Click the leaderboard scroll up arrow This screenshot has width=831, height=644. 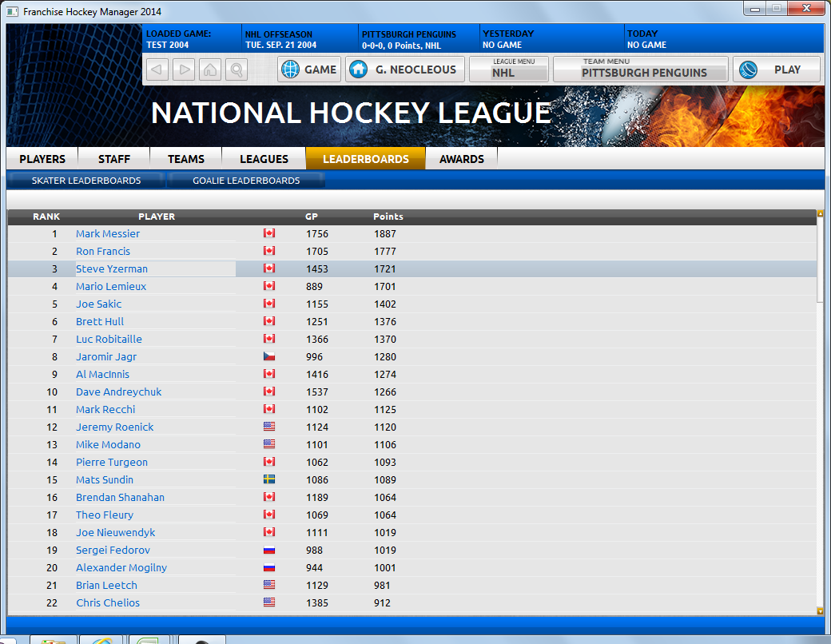click(x=821, y=213)
